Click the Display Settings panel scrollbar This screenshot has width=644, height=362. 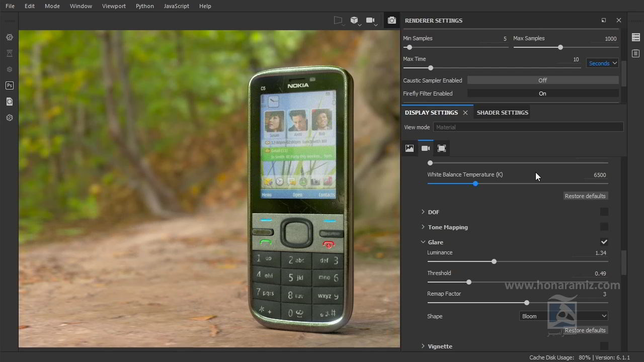coord(624,262)
